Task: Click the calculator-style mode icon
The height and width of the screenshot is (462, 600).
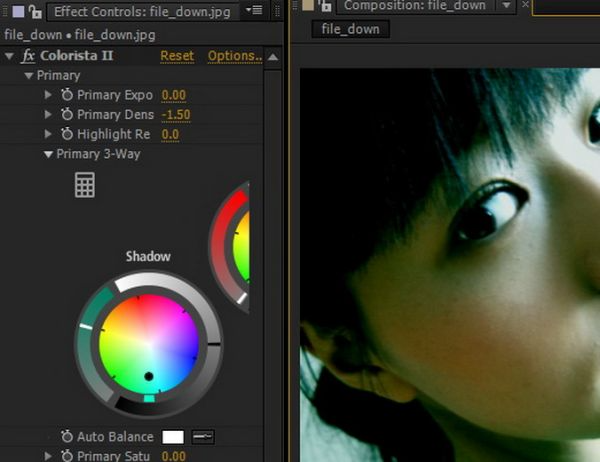Action: (x=85, y=185)
